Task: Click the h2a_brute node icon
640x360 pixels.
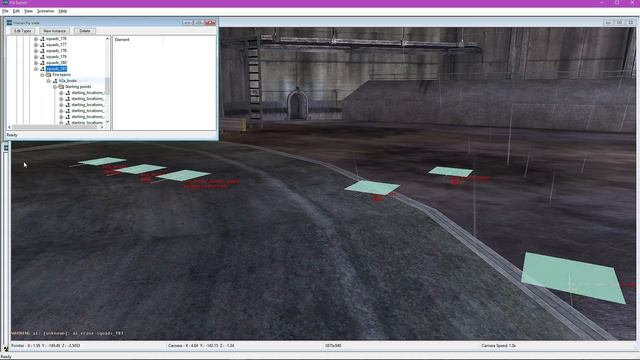Action: [55, 81]
